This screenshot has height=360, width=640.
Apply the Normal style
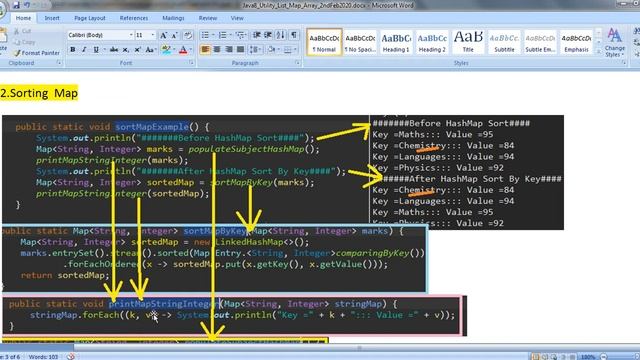click(x=324, y=42)
